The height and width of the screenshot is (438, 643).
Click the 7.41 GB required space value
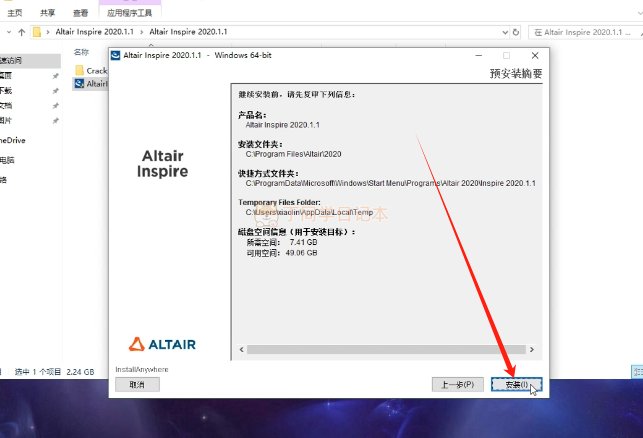[x=303, y=242]
